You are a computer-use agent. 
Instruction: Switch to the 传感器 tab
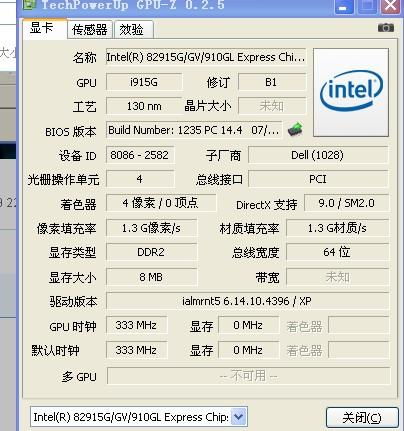click(90, 30)
